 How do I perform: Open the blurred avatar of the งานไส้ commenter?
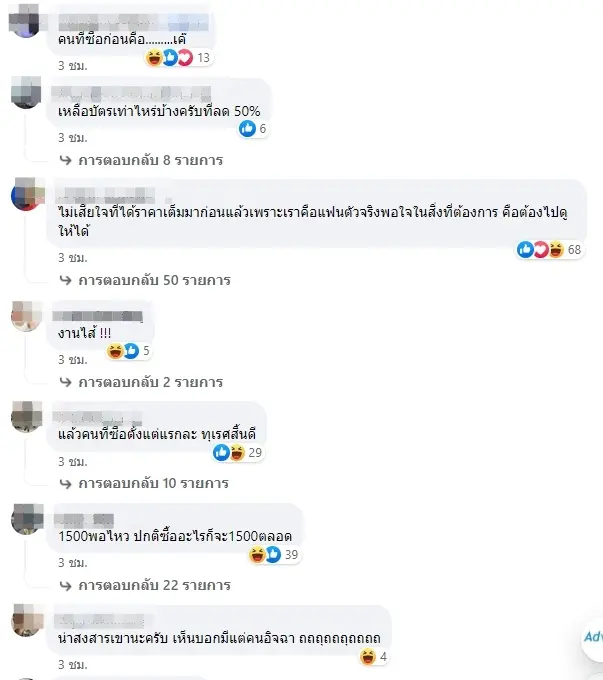click(x=27, y=316)
